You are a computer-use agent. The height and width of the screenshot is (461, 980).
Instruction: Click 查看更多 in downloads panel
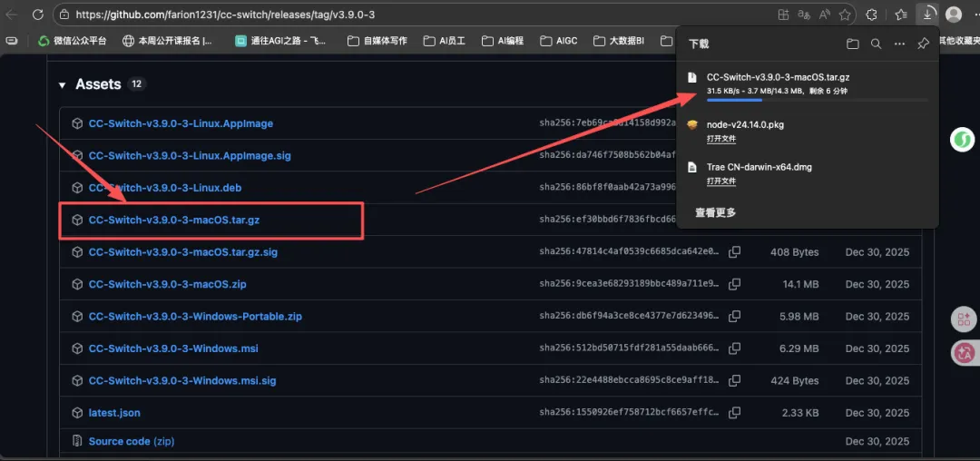716,213
